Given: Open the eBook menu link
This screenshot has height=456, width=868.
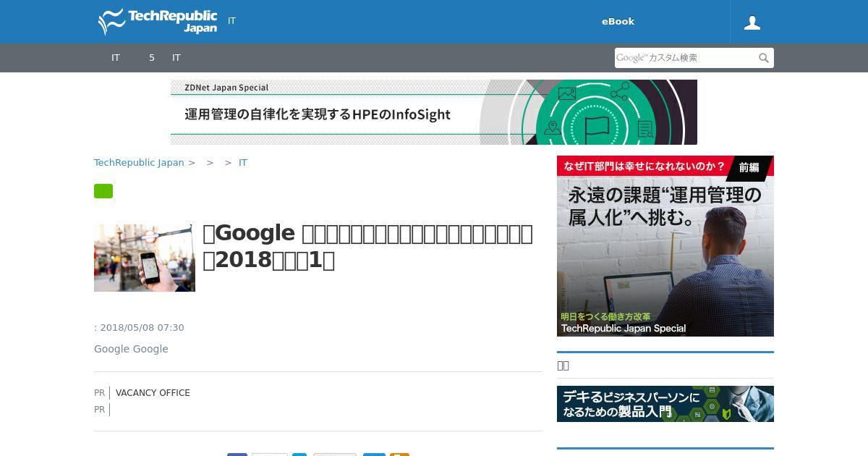Looking at the screenshot, I should (x=618, y=22).
